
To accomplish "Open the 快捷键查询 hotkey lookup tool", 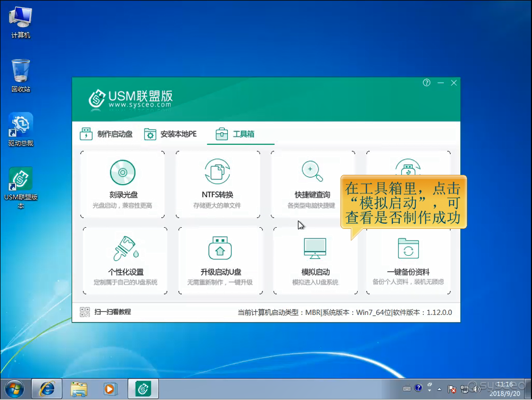I will [x=313, y=184].
